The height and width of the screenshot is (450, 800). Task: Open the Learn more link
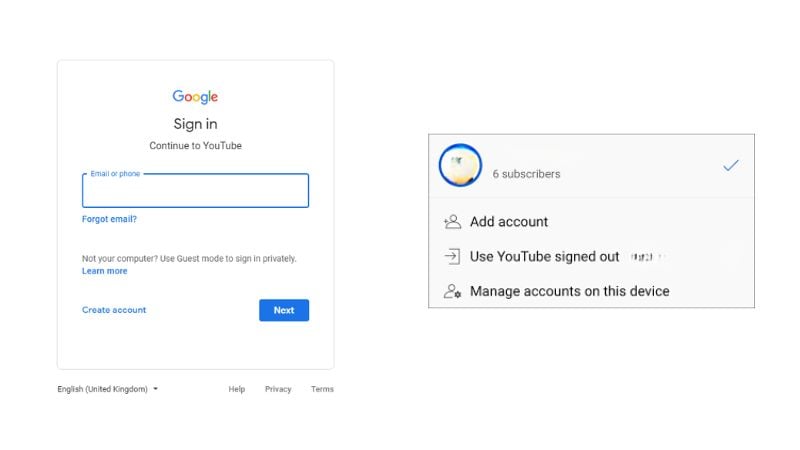(x=104, y=271)
